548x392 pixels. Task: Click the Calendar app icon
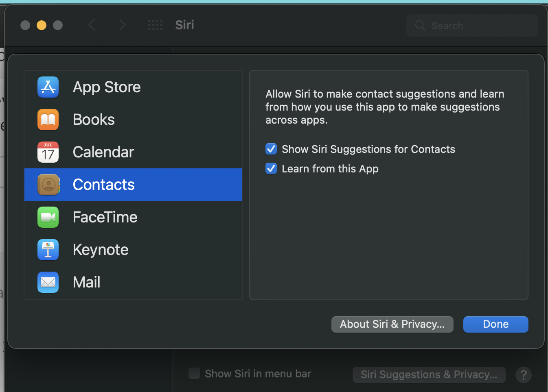click(48, 152)
